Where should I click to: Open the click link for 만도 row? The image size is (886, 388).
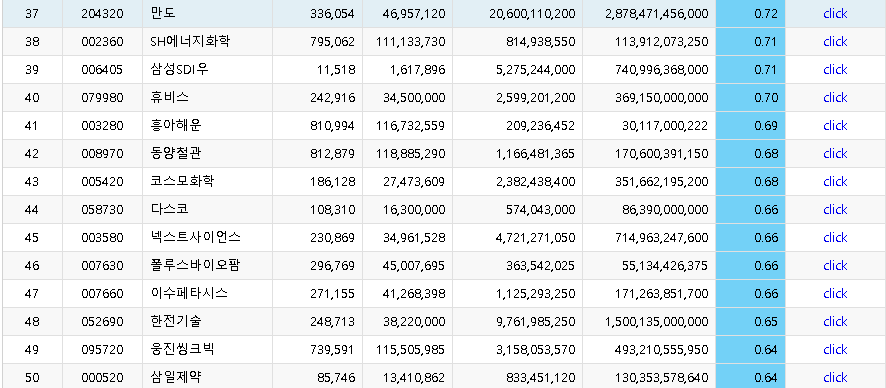click(835, 14)
